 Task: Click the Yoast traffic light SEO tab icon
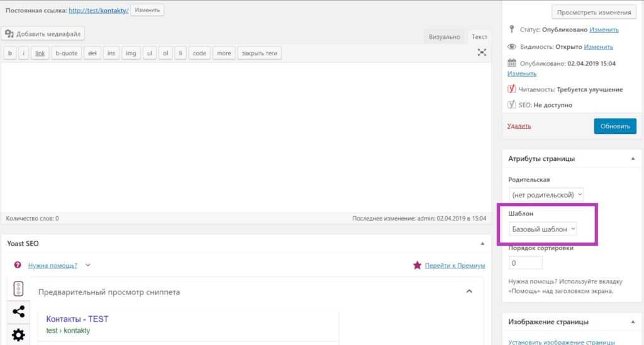pyautogui.click(x=19, y=288)
